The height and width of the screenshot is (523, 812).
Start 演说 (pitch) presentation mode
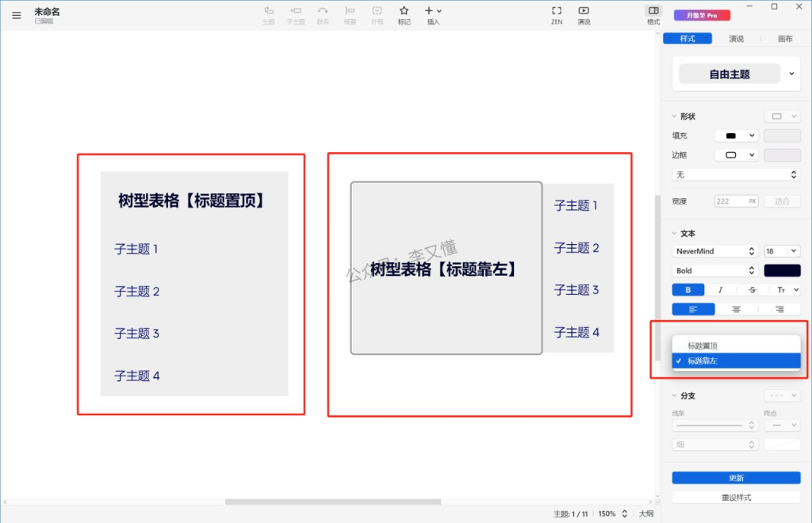click(x=584, y=11)
